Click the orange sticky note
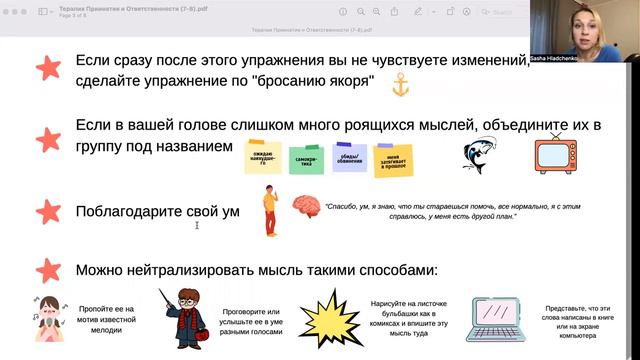 click(x=393, y=160)
